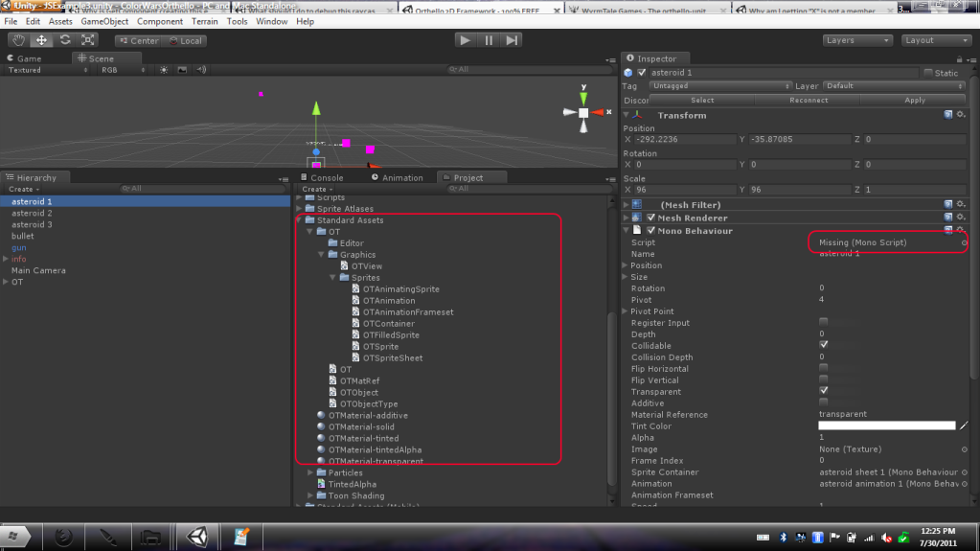Click volume icon in system tray
Viewport: 980px width, 551px height.
886,538
